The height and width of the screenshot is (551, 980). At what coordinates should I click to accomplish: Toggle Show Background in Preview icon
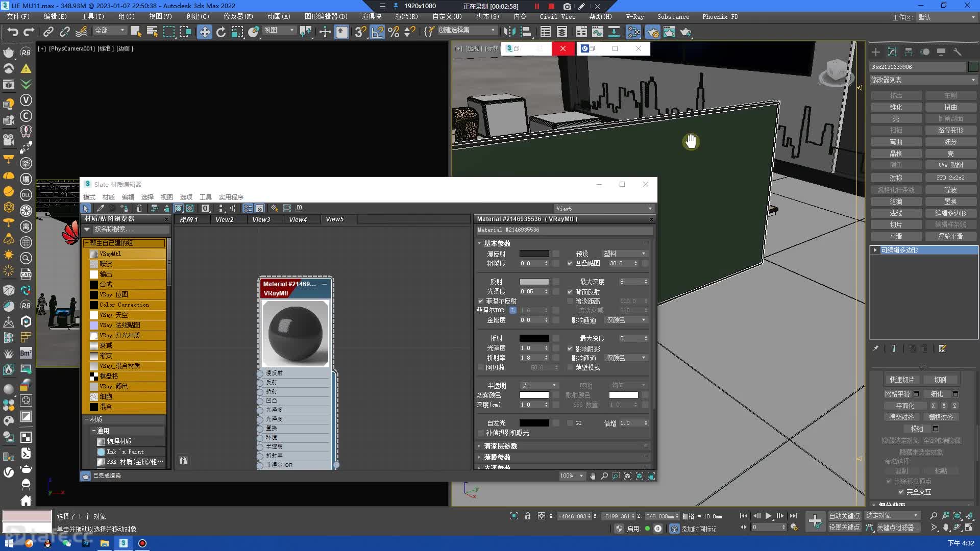(x=190, y=208)
